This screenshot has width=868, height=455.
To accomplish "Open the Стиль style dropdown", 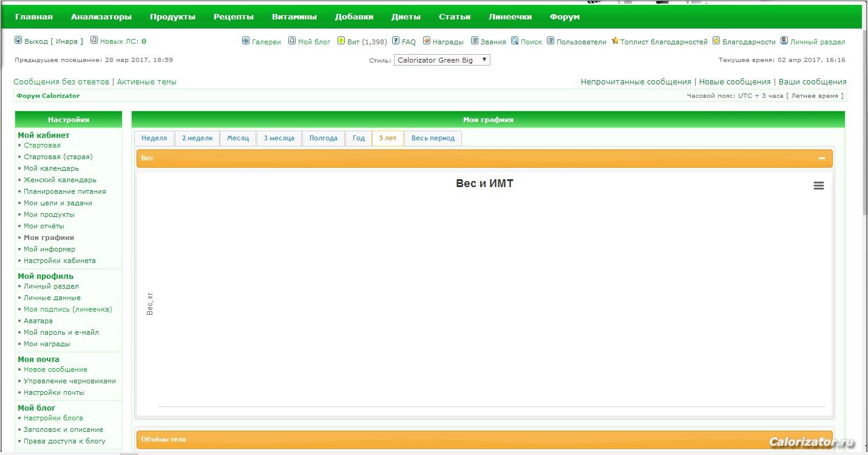I will [x=441, y=60].
